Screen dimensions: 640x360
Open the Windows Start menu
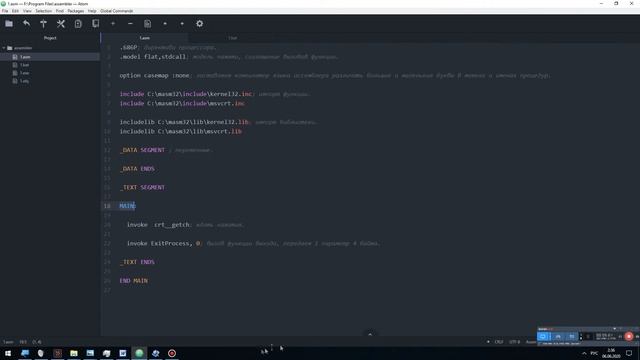(8, 353)
